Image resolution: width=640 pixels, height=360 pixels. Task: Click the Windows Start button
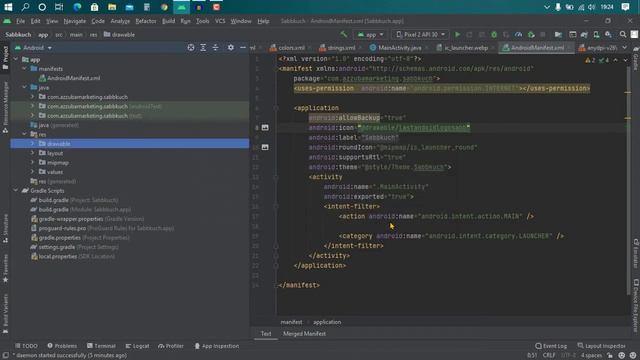[8, 7]
